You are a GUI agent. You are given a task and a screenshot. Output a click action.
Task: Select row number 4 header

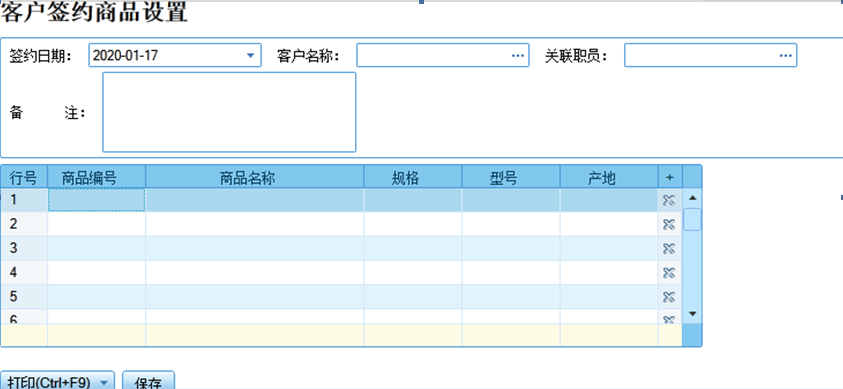[x=24, y=272]
